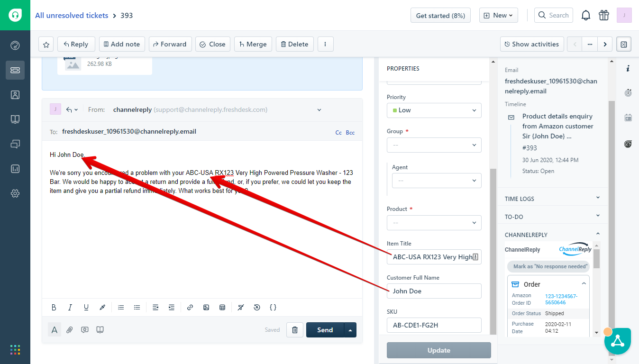The width and height of the screenshot is (639, 364).
Task: Click the Add note button
Action: 122,44
